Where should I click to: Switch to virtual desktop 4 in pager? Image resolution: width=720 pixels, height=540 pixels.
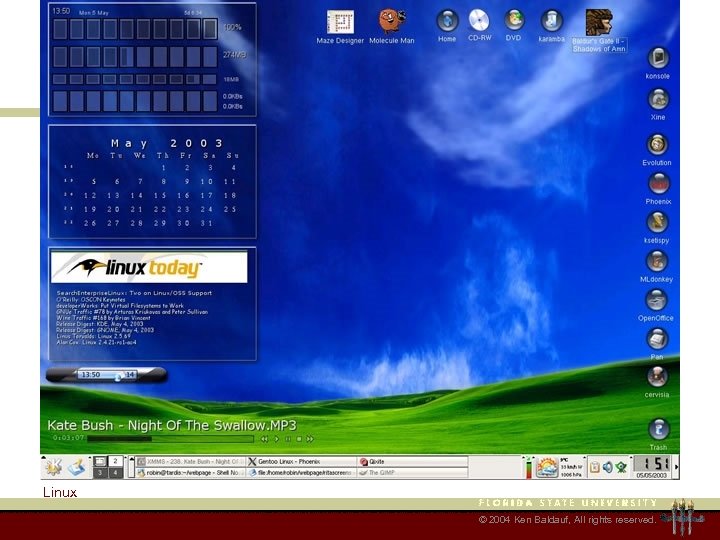tap(115, 472)
